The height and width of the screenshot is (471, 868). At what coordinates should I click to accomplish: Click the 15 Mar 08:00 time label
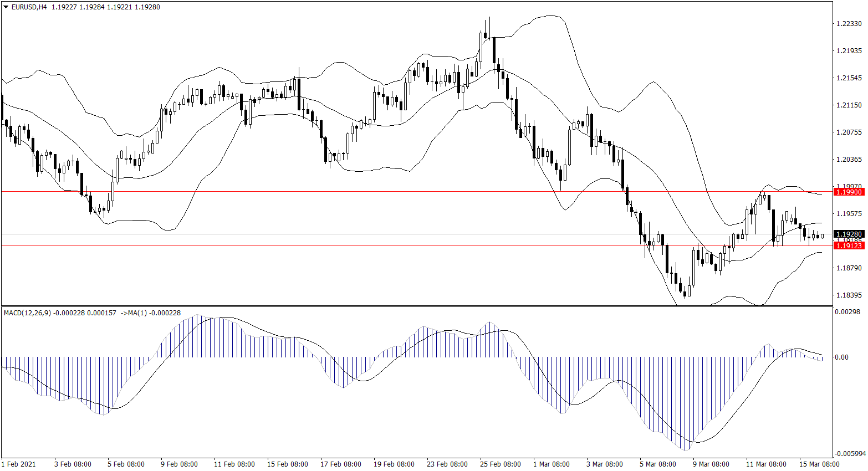tap(819, 464)
